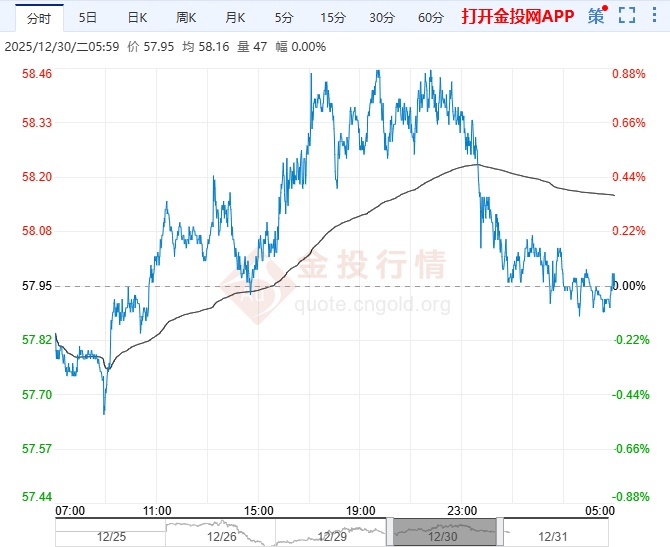670x547 pixels.
Task: Click the 58.46 top price label
Action: point(37,74)
